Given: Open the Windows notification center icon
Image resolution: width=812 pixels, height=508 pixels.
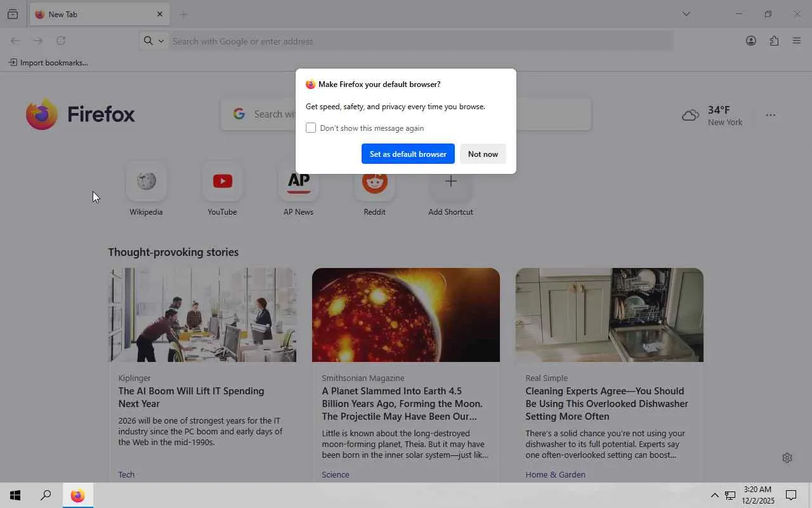Looking at the screenshot, I should [791, 495].
